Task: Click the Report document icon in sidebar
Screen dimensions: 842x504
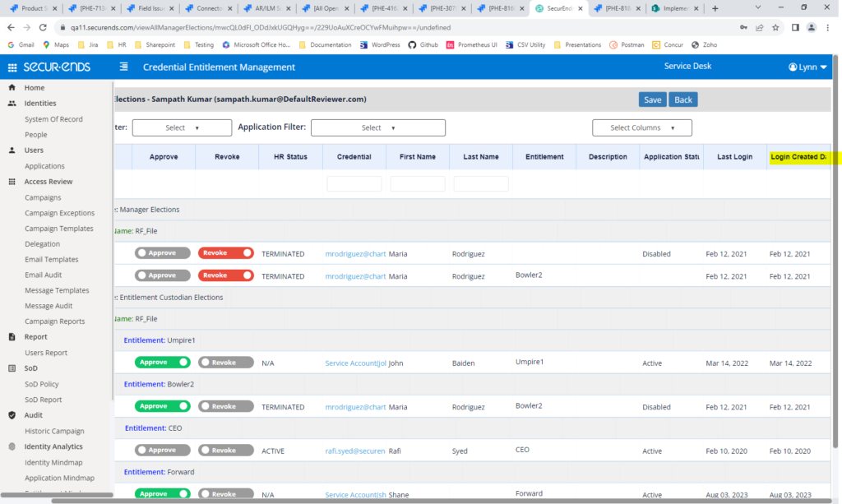Action: pos(12,337)
